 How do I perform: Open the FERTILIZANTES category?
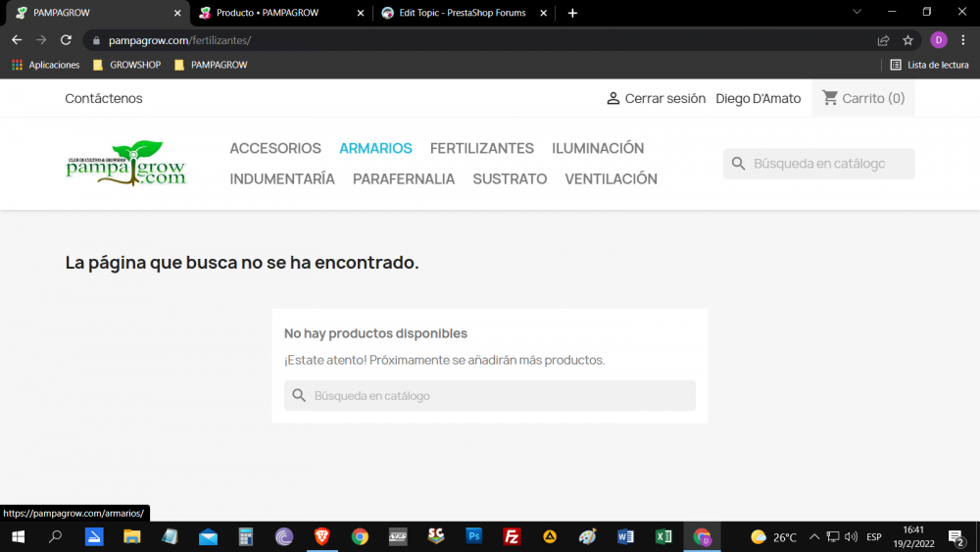tap(482, 148)
